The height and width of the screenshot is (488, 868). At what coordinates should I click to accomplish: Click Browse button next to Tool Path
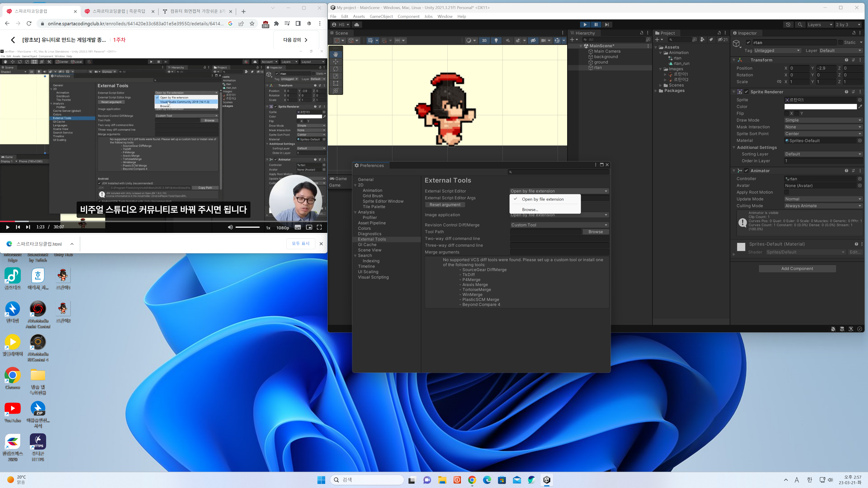(x=595, y=232)
